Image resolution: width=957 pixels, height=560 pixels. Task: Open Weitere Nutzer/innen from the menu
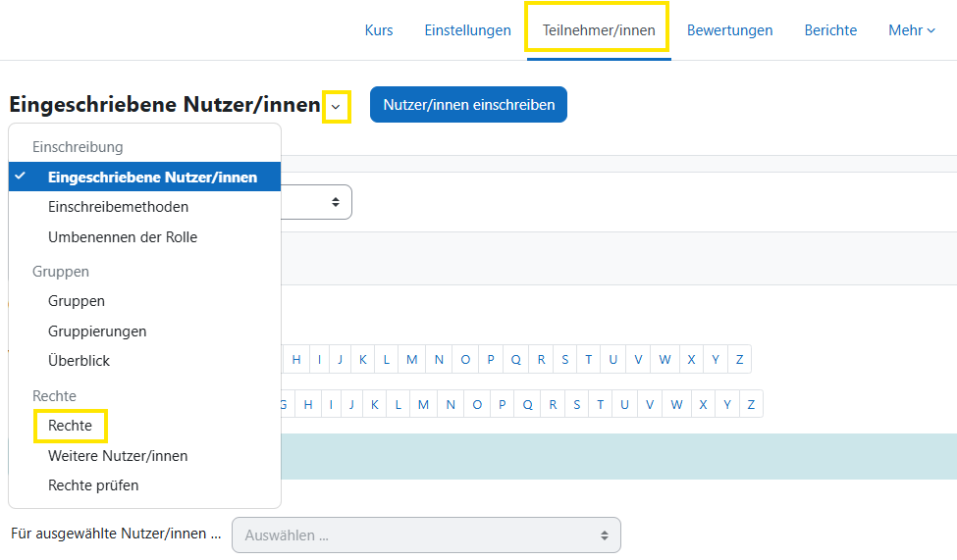coord(118,456)
